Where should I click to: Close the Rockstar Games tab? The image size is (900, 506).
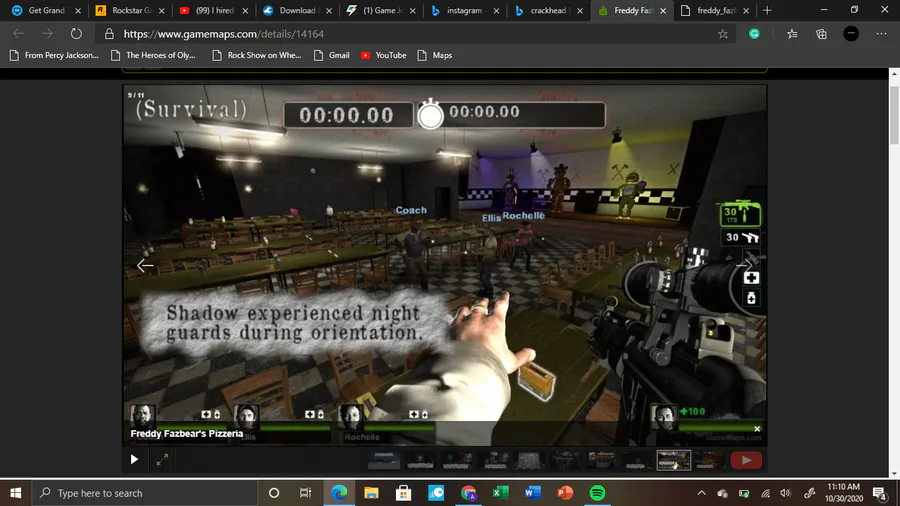click(x=162, y=10)
